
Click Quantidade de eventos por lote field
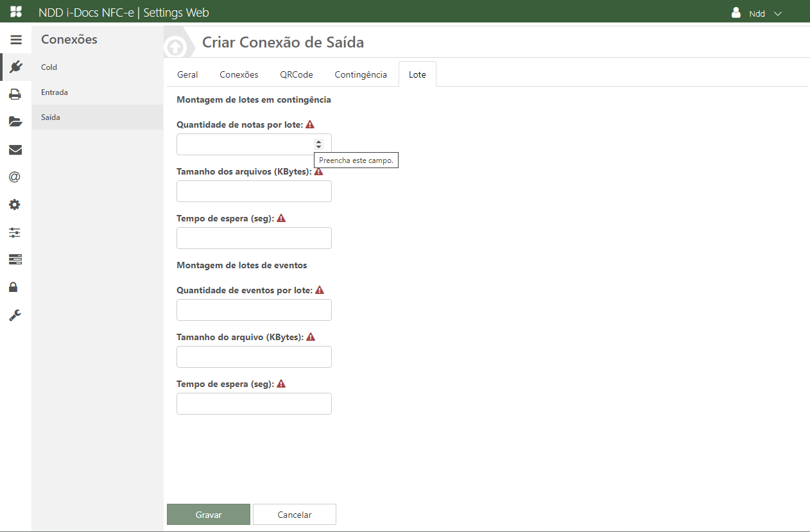tap(254, 310)
